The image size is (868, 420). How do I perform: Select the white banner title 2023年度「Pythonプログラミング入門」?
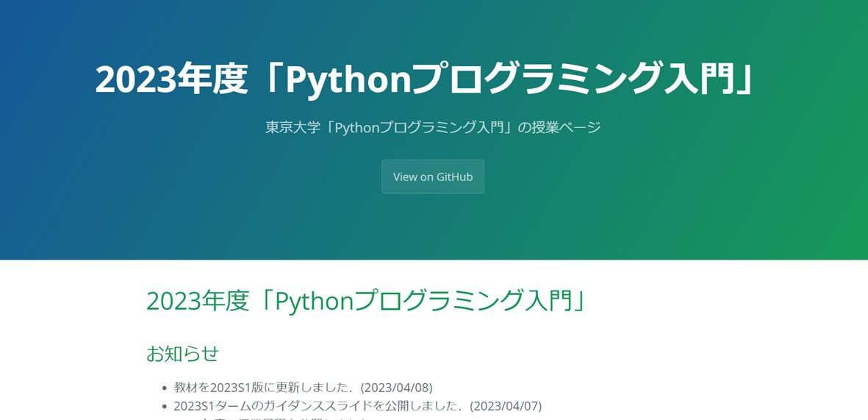[x=425, y=79]
